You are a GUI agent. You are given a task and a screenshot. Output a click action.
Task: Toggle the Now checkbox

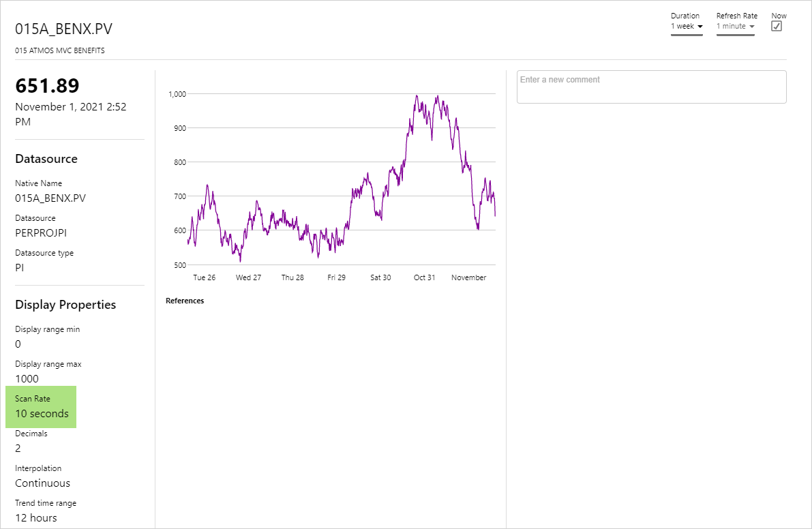pyautogui.click(x=777, y=26)
